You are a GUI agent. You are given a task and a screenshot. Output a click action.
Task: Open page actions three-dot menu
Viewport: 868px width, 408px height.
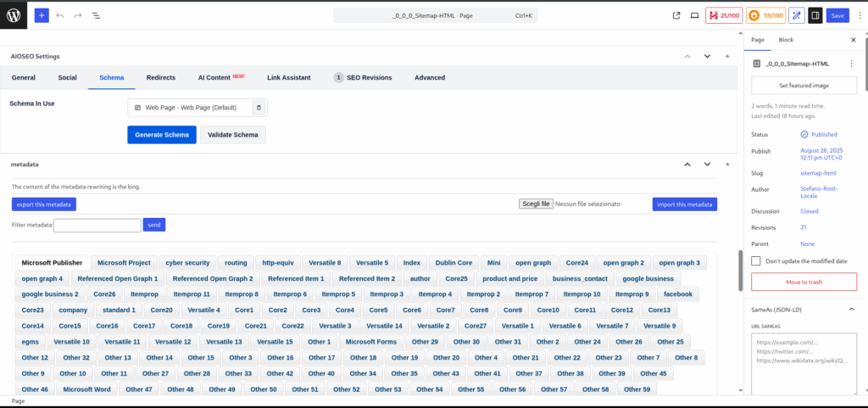tap(851, 64)
